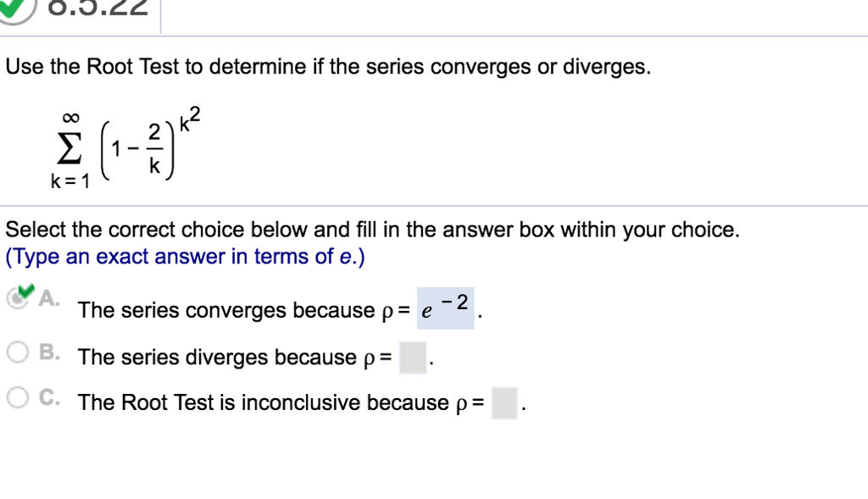Click the Root Test question prompt text
Viewport: 868px width, 499px height.
pos(326,66)
